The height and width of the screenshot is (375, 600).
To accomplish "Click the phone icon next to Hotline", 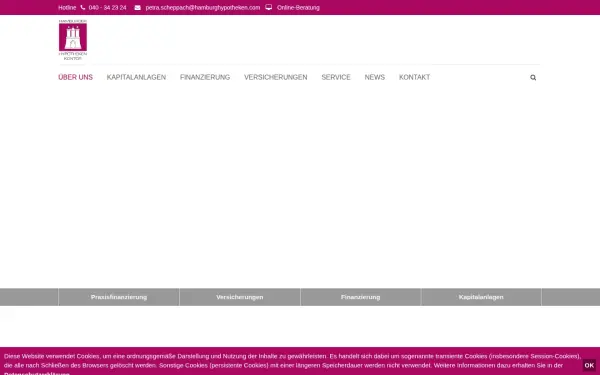I will click(x=83, y=8).
